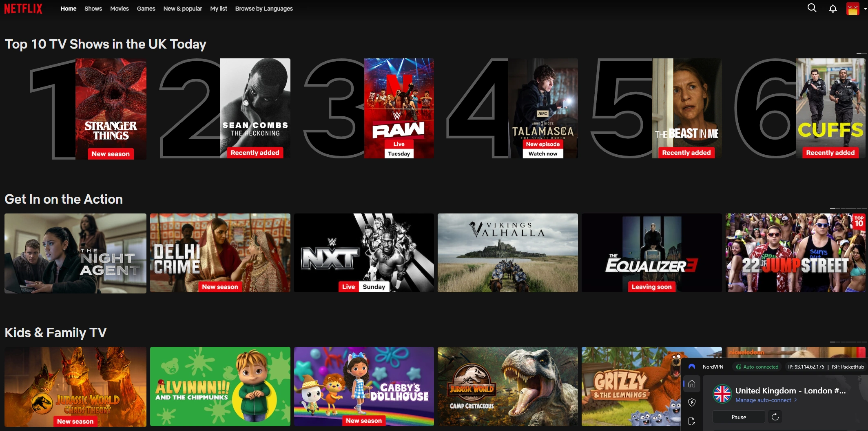This screenshot has height=431, width=868.
Task: Open Jurassic World Chaos Theory thumbnail
Action: 75,387
